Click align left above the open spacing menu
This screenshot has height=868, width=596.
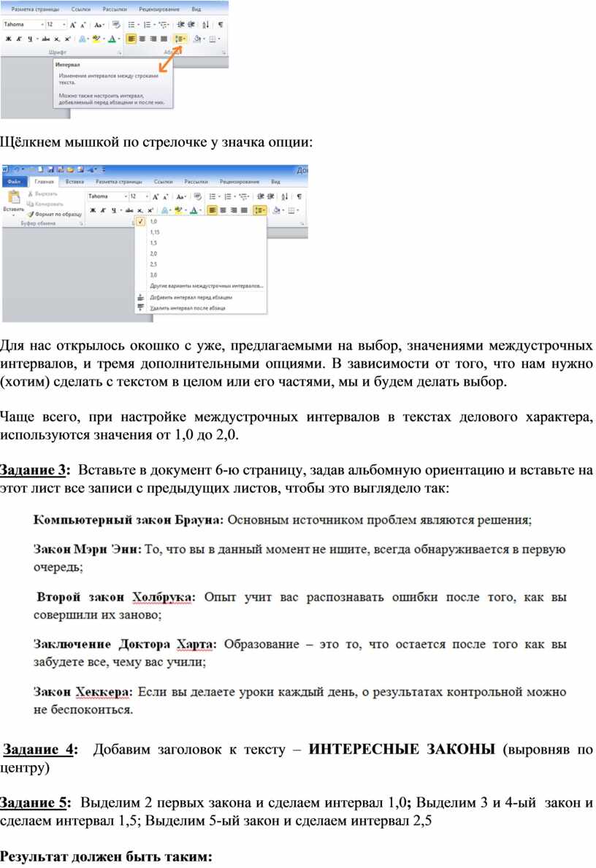[x=212, y=210]
